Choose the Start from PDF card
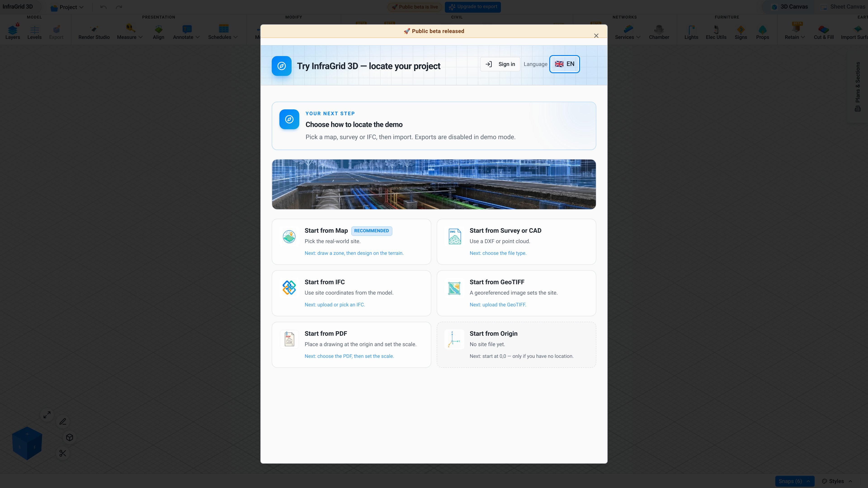Viewport: 868px width, 488px height. pyautogui.click(x=351, y=345)
